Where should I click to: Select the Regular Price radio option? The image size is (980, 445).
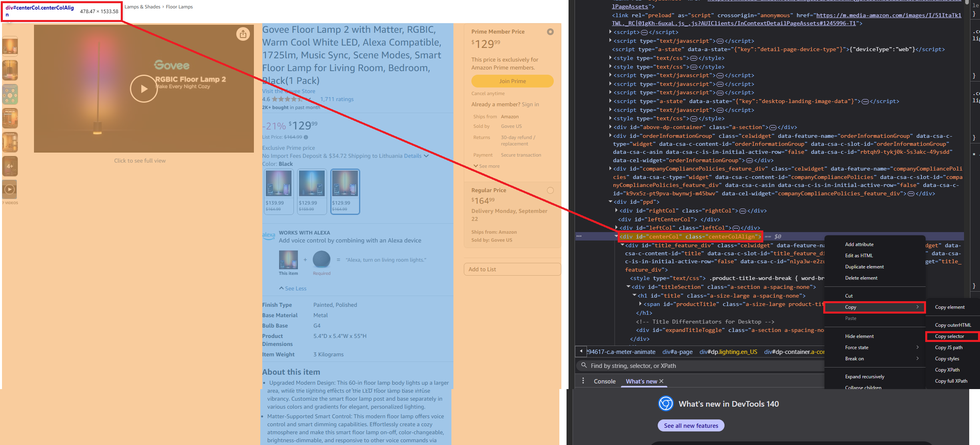click(550, 191)
